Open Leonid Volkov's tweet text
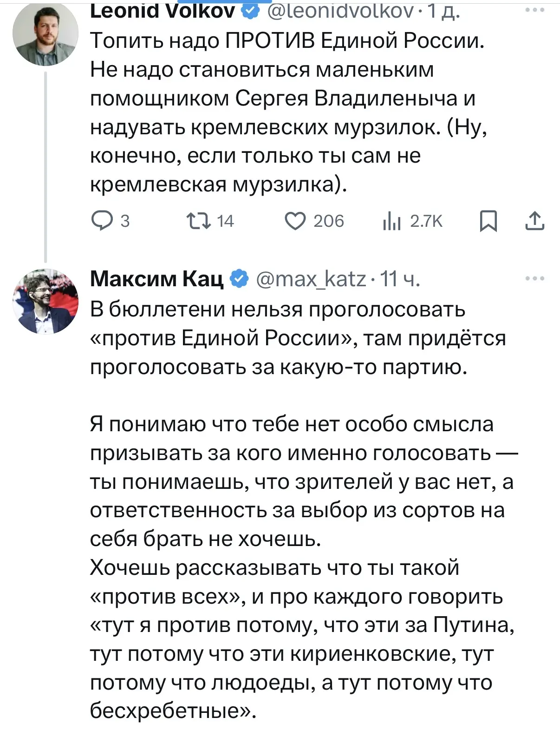560x744 pixels. pos(288,112)
